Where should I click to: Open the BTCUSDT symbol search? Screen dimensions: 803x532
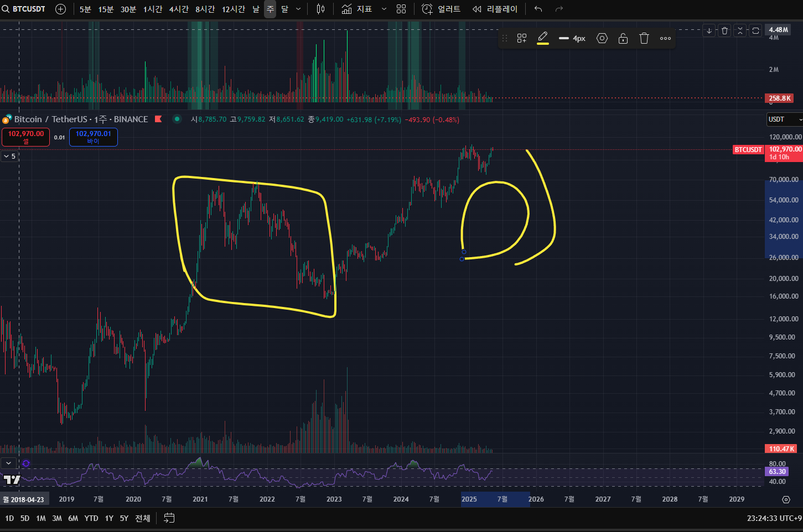click(24, 9)
